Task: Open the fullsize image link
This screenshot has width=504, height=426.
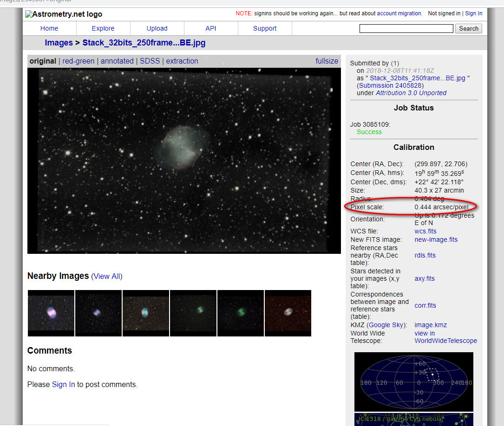Action: click(x=327, y=61)
